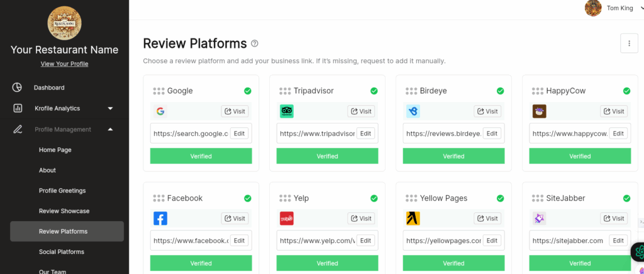
Task: Edit the Tripadvisor business link
Action: pyautogui.click(x=365, y=134)
